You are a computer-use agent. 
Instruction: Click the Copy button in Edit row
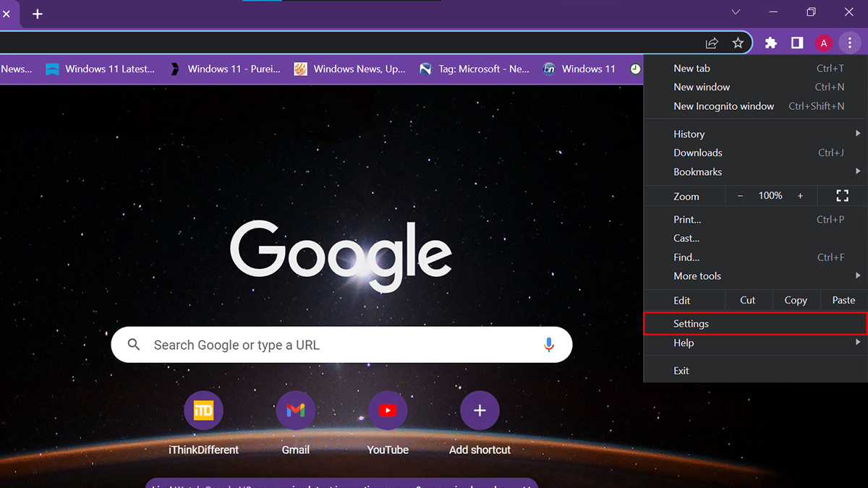(x=796, y=300)
